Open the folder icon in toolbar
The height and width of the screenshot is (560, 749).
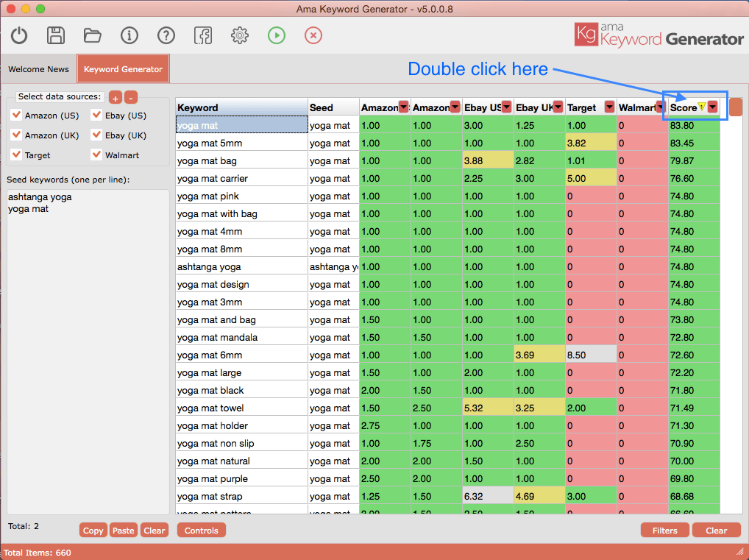(92, 35)
